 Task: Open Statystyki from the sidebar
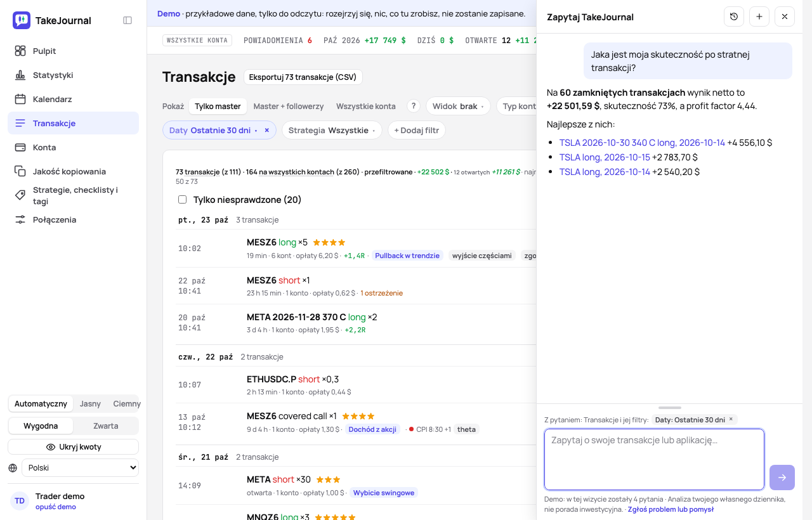tap(73, 75)
